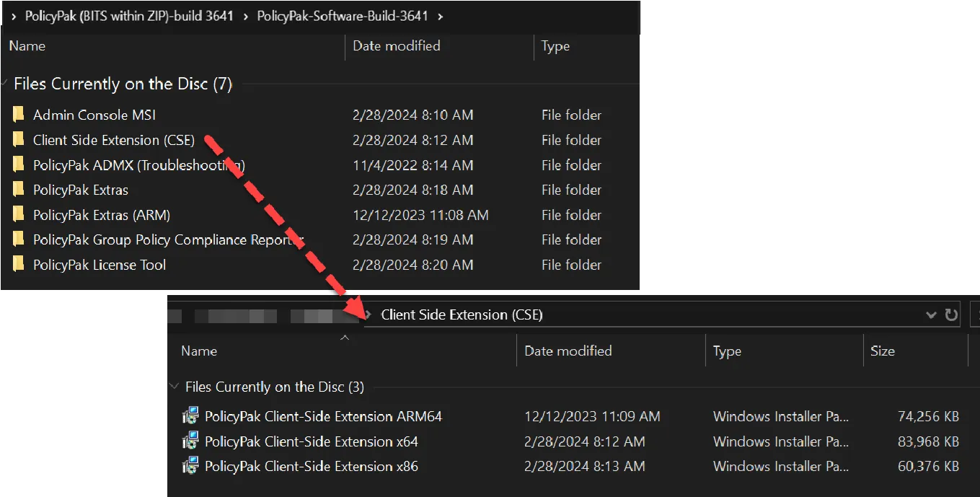Expand breadcrumb chevron after PolicyPak-Software-Build-3641

pyautogui.click(x=441, y=16)
